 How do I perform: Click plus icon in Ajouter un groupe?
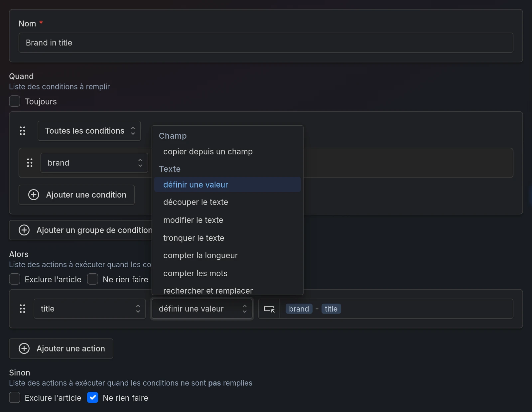coord(24,230)
